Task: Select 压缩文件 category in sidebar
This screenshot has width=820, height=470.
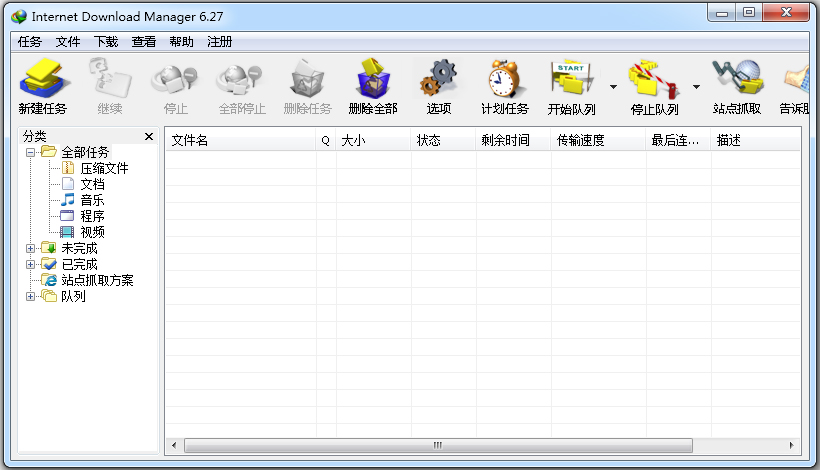Action: pos(104,168)
